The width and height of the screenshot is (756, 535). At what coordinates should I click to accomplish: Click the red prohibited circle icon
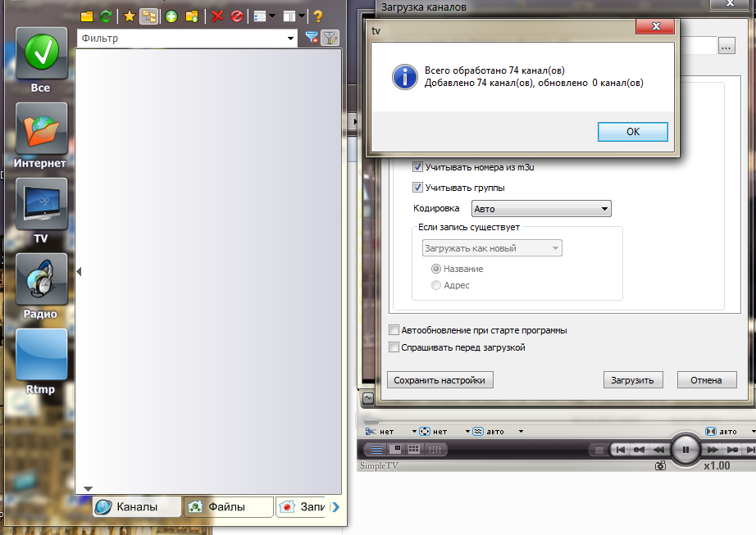[x=237, y=16]
